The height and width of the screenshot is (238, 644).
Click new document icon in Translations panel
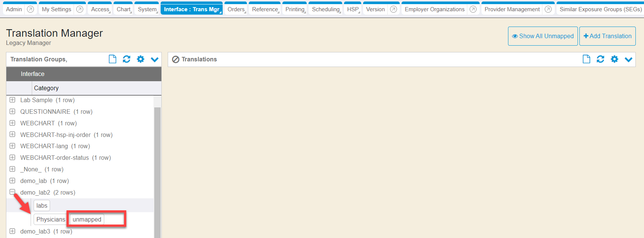[586, 59]
